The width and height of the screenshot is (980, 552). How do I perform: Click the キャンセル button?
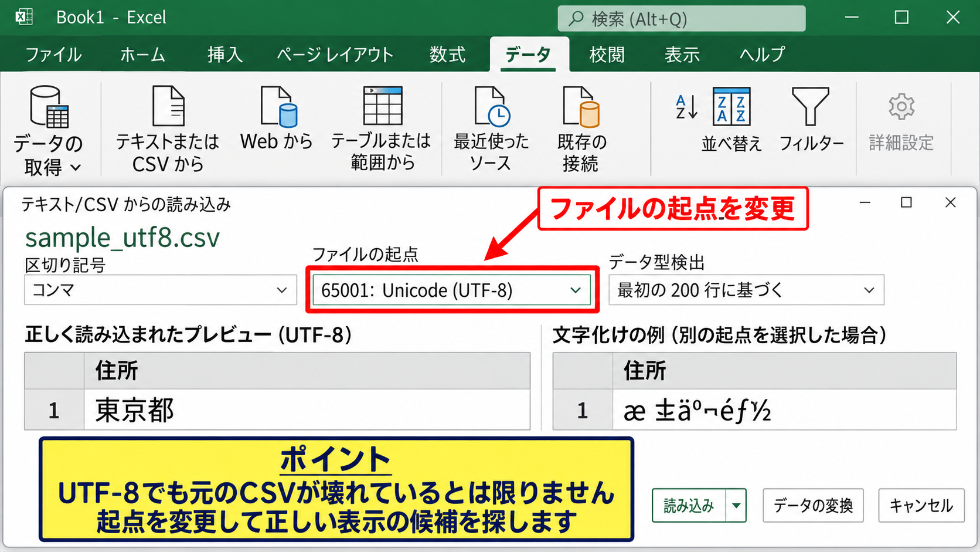[x=921, y=505]
